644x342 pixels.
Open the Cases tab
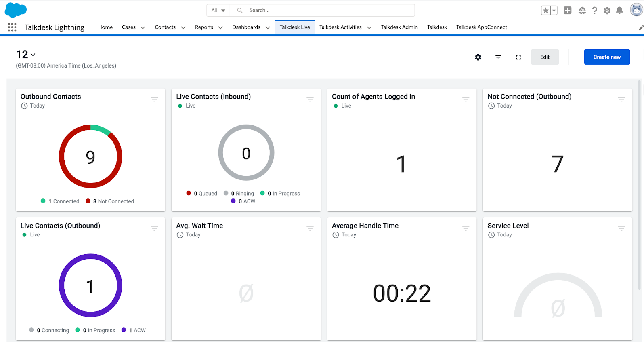click(x=129, y=27)
